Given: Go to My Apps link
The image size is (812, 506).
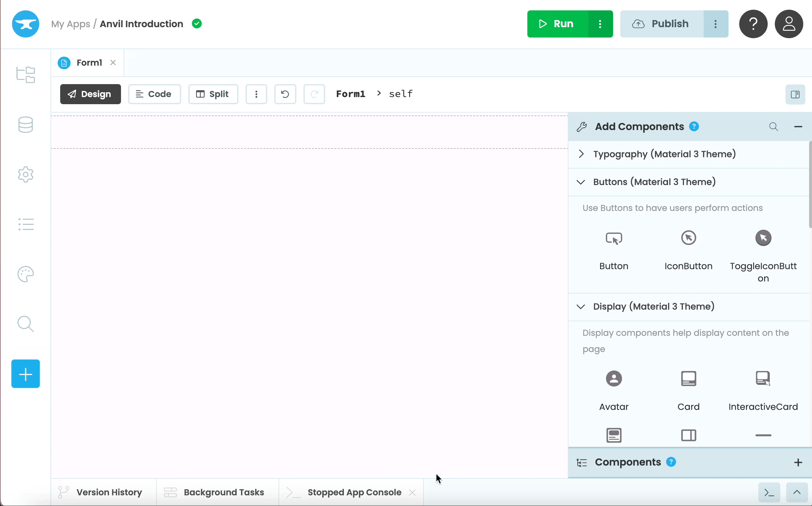Looking at the screenshot, I should [71, 24].
